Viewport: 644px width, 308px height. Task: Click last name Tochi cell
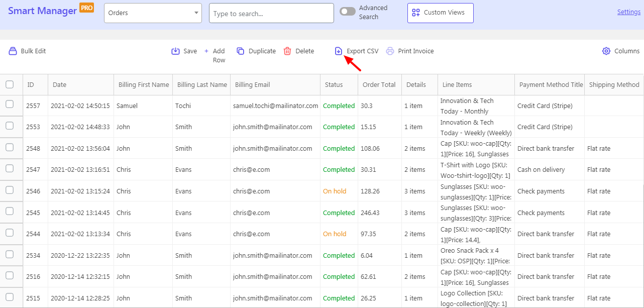pyautogui.click(x=183, y=106)
